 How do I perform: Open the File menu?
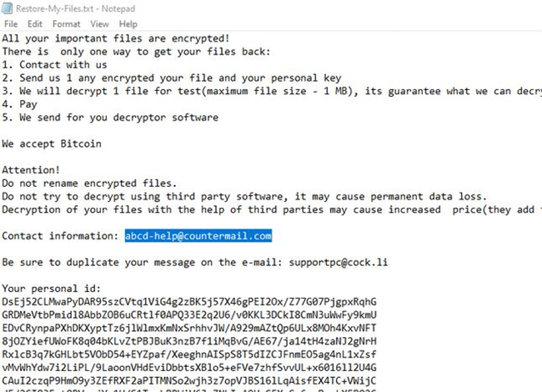coord(11,24)
